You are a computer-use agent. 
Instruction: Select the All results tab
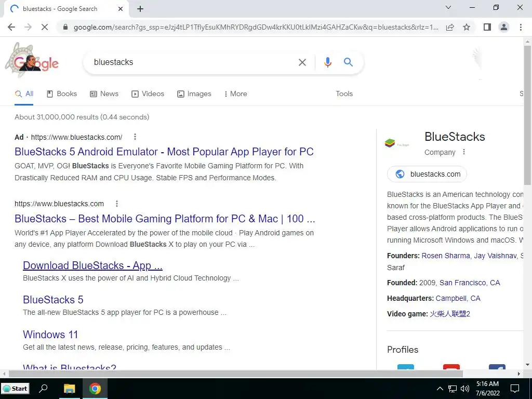pyautogui.click(x=24, y=94)
